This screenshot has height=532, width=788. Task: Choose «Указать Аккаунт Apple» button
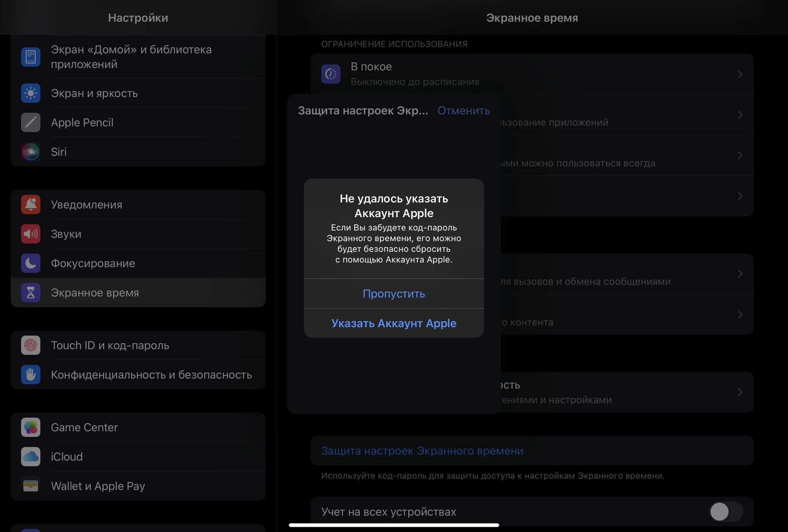point(394,323)
